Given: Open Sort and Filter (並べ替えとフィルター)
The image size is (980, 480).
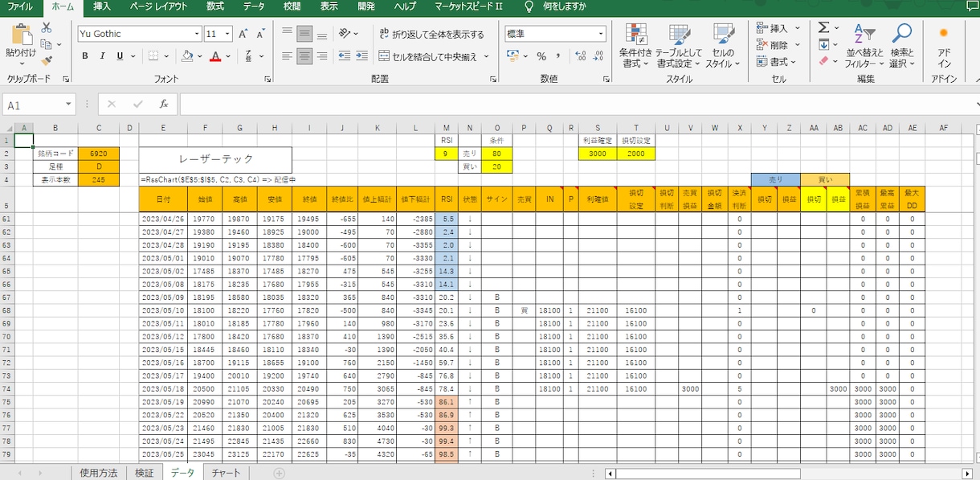Looking at the screenshot, I should pyautogui.click(x=864, y=46).
